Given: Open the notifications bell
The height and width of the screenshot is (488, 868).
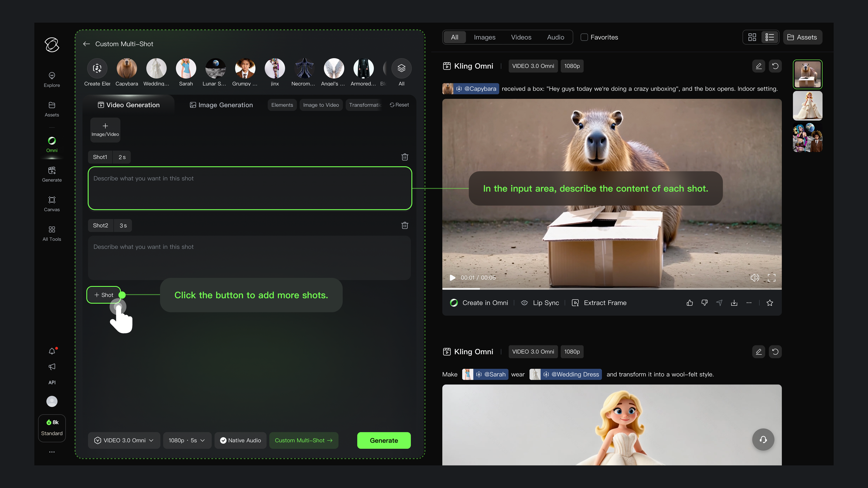Looking at the screenshot, I should point(52,351).
